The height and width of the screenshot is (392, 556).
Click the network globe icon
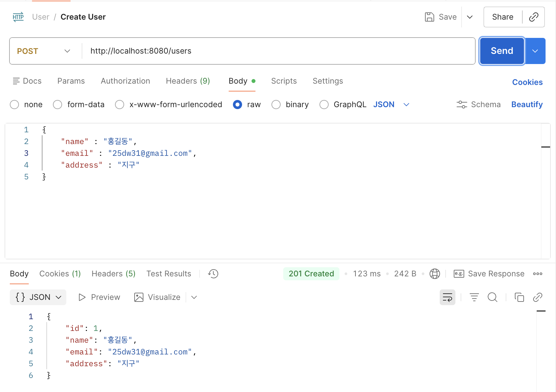click(434, 274)
